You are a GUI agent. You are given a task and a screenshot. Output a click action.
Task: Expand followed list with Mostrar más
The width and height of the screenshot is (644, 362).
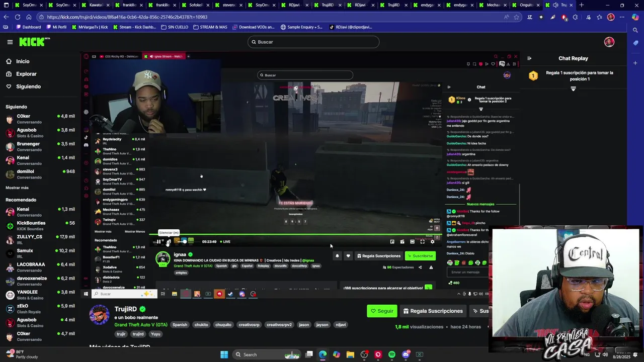click(17, 188)
